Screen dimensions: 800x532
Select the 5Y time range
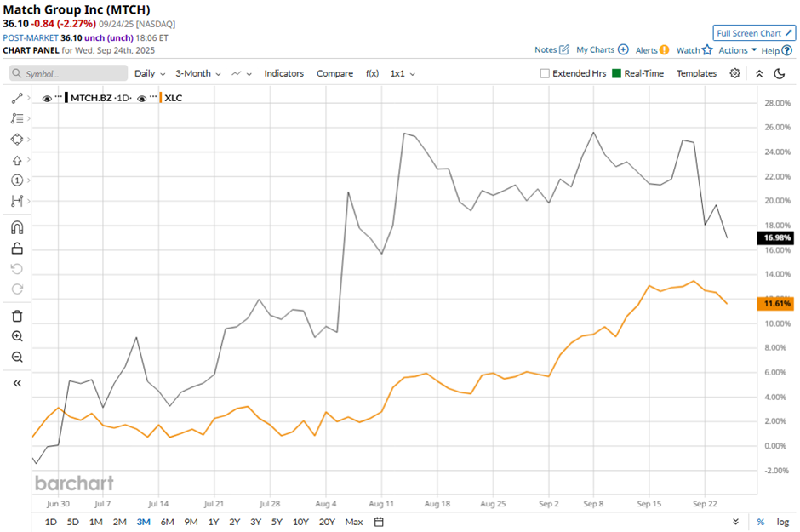coord(277,522)
